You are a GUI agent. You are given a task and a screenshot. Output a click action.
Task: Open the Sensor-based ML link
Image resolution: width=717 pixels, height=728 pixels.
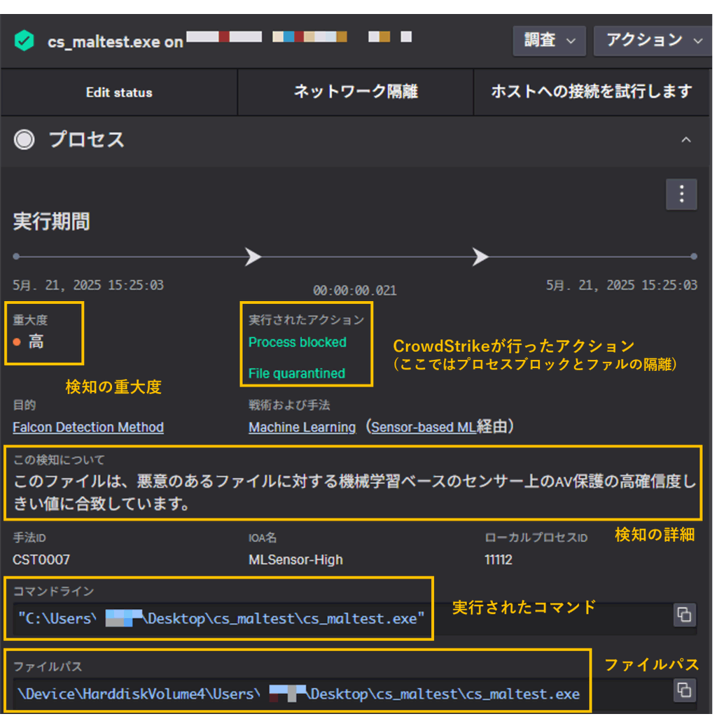[424, 427]
